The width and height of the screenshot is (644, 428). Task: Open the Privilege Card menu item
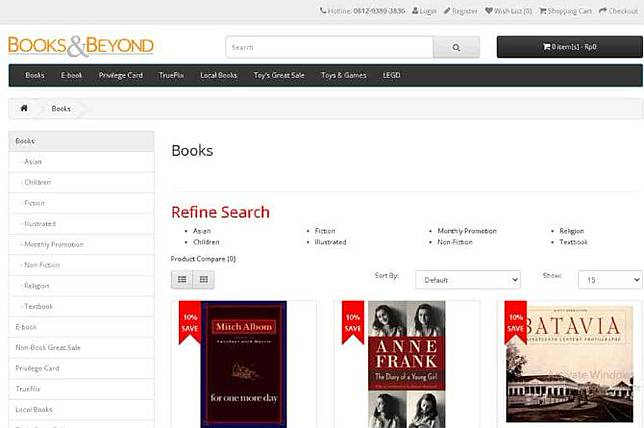[121, 75]
